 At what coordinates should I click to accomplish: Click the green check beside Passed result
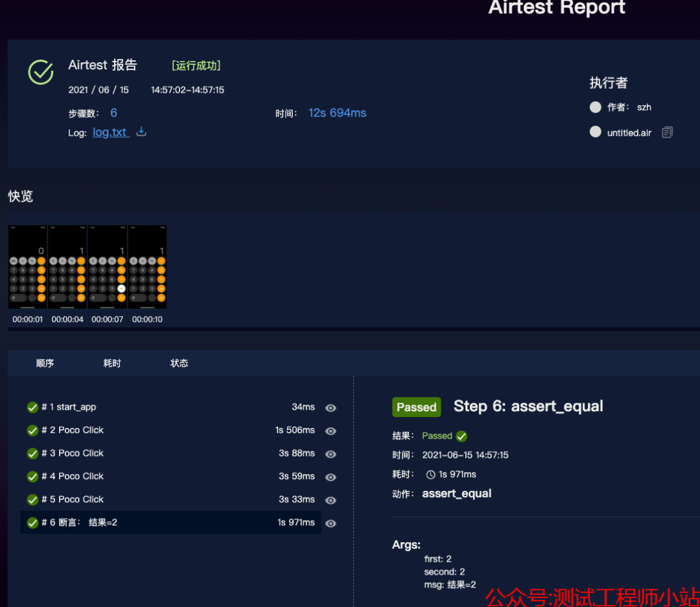click(x=461, y=436)
